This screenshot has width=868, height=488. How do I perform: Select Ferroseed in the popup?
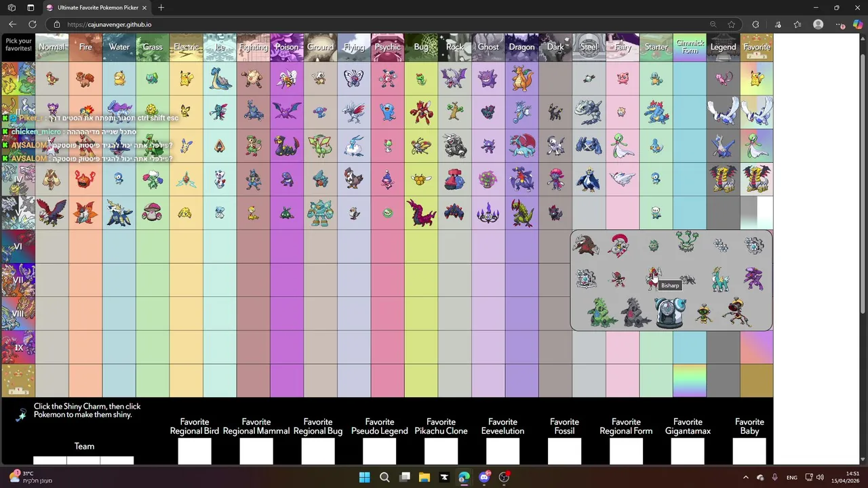(x=653, y=245)
